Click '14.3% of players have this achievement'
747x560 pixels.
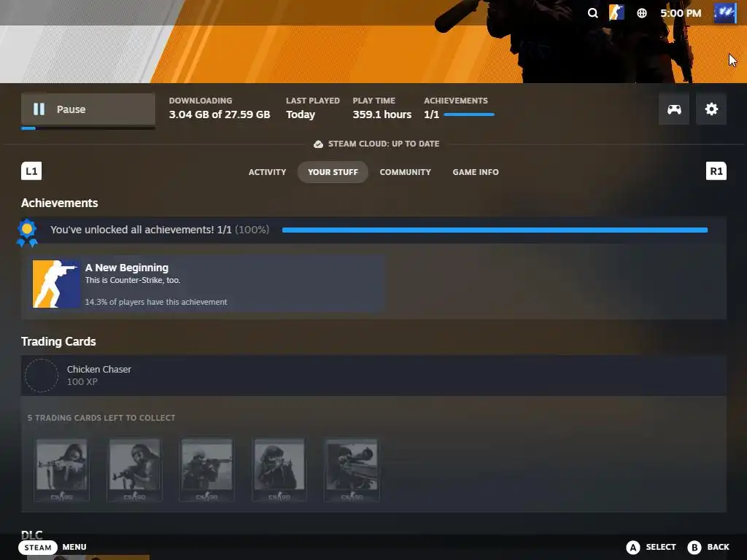click(x=156, y=302)
